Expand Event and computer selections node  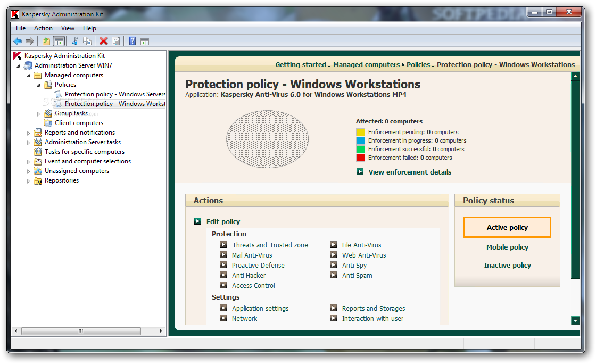(x=28, y=161)
